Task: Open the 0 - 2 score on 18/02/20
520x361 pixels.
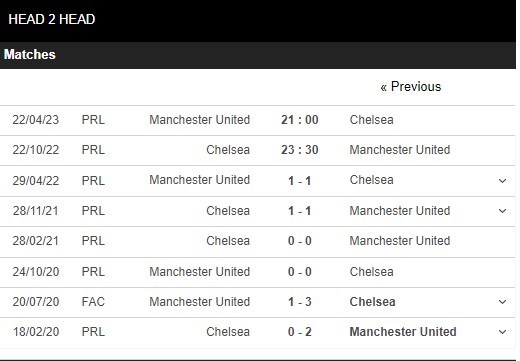Action: (300, 332)
